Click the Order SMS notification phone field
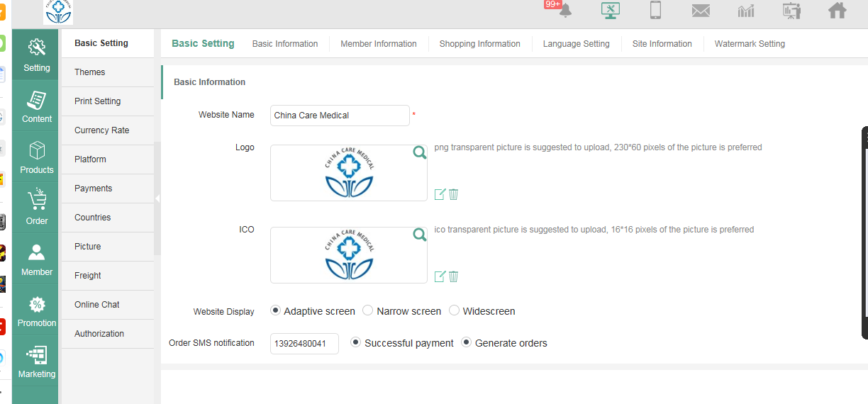Image resolution: width=868 pixels, height=404 pixels. 304,344
